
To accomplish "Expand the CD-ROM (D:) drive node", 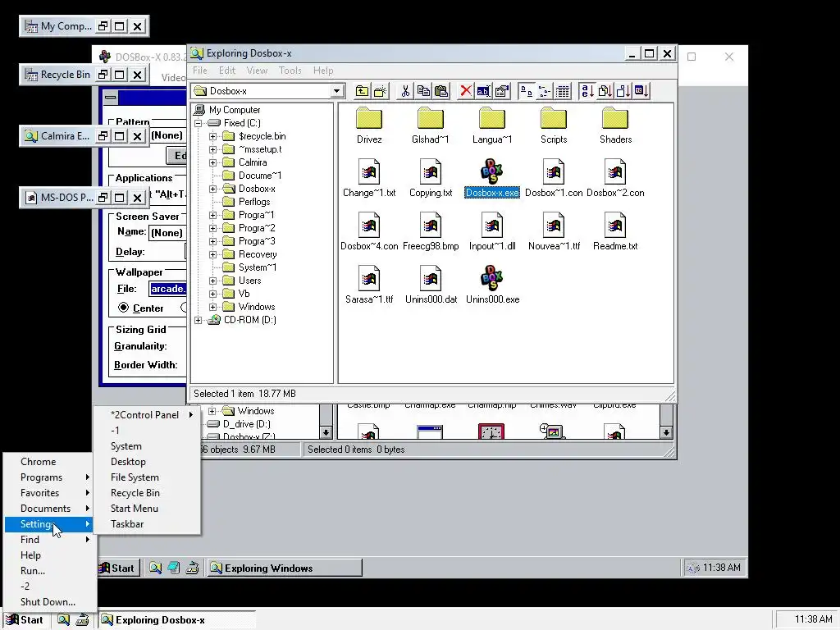I will tap(199, 321).
